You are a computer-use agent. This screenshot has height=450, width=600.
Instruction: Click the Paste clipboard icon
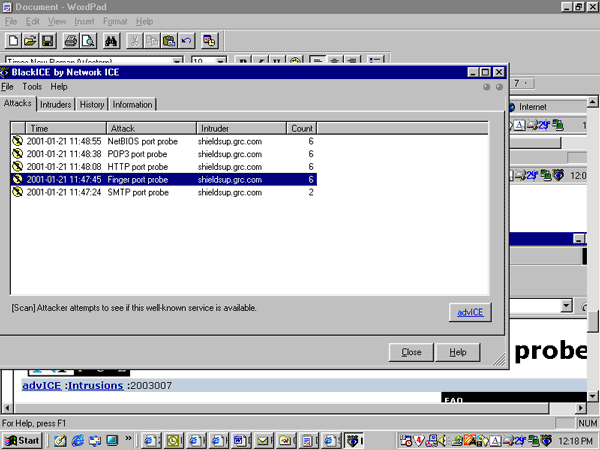169,41
